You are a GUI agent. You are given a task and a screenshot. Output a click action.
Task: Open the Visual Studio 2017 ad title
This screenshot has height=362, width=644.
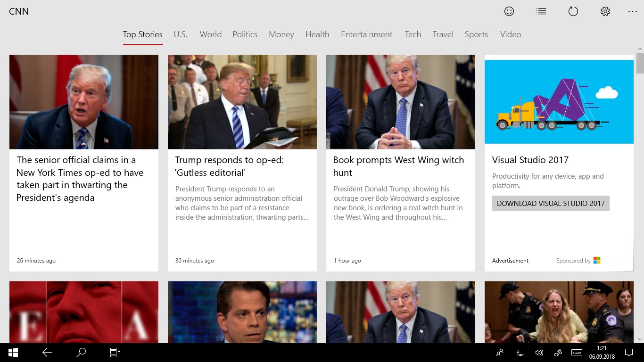tap(530, 160)
